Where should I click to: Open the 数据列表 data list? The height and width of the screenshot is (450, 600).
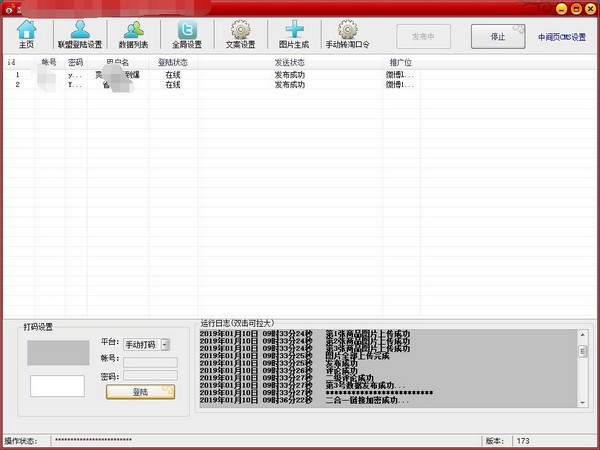133,35
